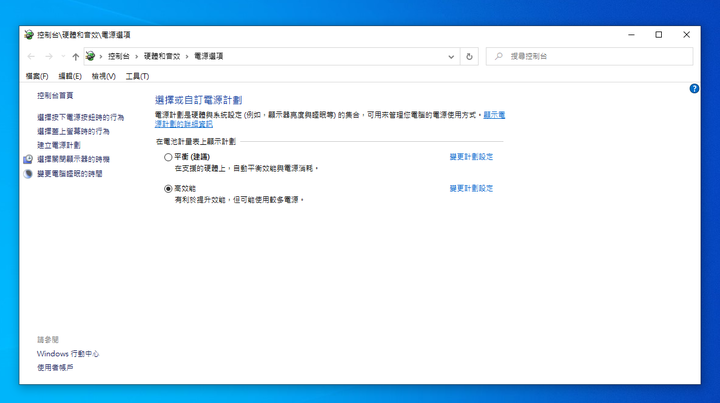Click 電源選項 in the breadcrumb path
Image resolution: width=720 pixels, height=403 pixels.
click(208, 56)
